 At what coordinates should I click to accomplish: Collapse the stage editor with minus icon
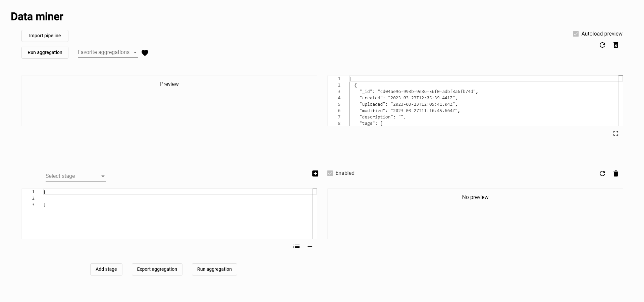[x=310, y=246]
